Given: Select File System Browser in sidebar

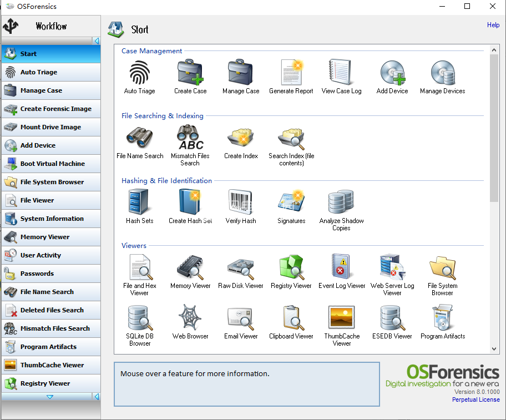Looking at the screenshot, I should [x=51, y=182].
